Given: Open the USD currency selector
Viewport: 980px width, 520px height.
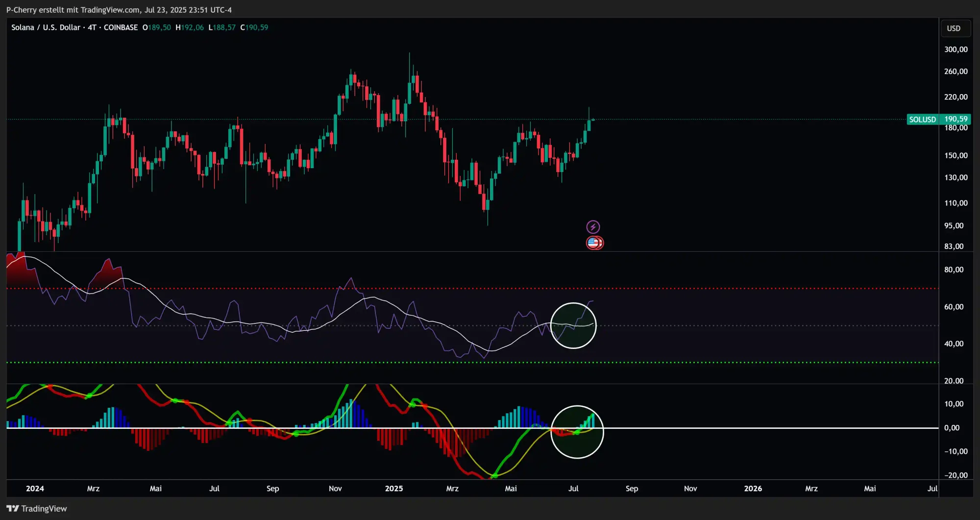Looking at the screenshot, I should point(955,28).
